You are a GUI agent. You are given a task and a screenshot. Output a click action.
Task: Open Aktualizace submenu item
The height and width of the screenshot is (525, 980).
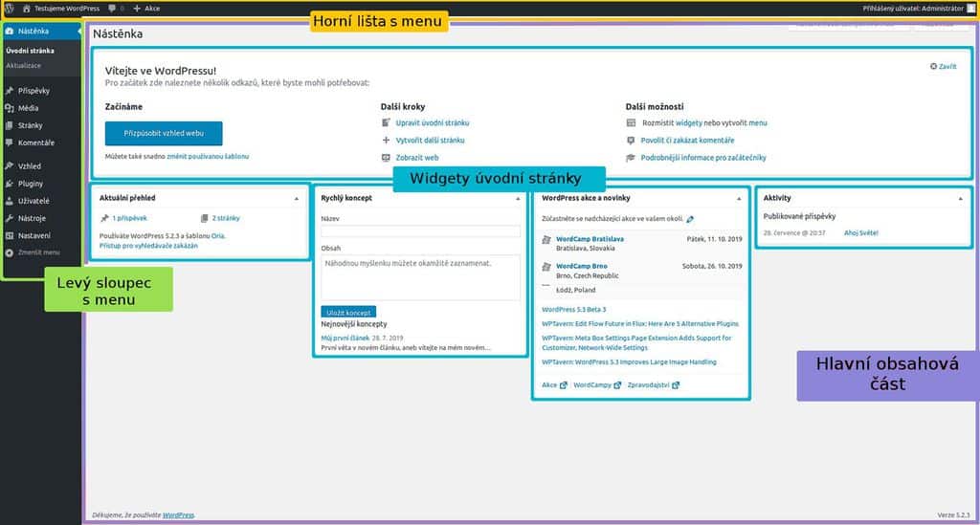(23, 66)
